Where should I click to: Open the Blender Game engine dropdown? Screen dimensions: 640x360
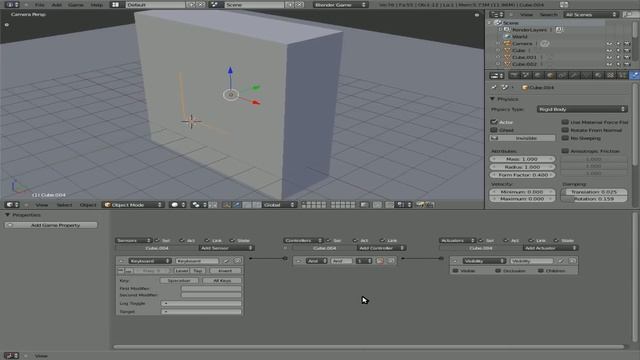(x=340, y=4)
